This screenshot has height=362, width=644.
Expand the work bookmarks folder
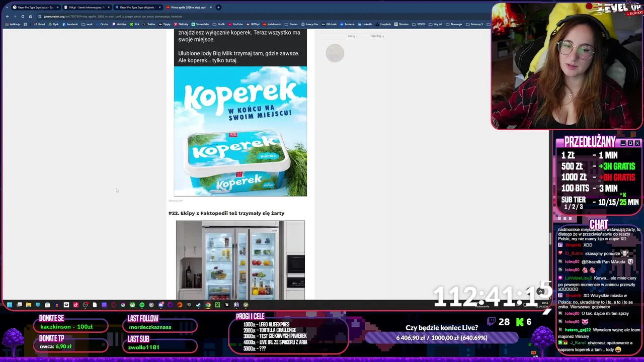coord(87,24)
